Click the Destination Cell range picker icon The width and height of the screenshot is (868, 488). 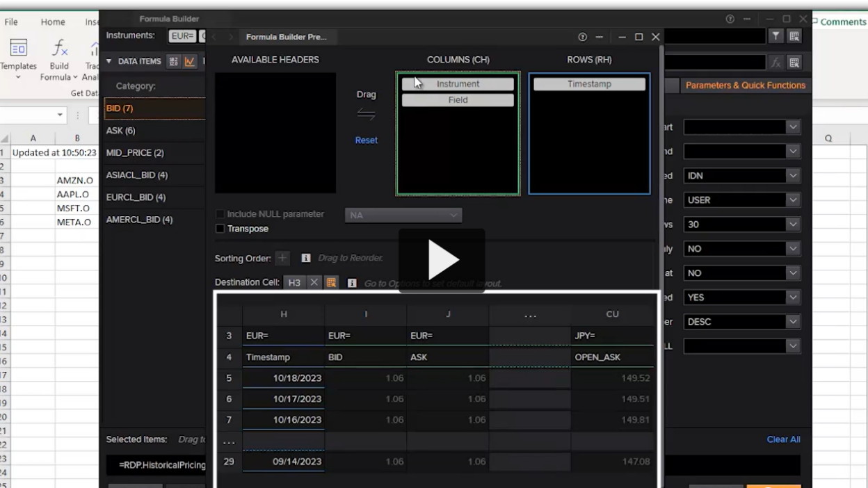331,283
